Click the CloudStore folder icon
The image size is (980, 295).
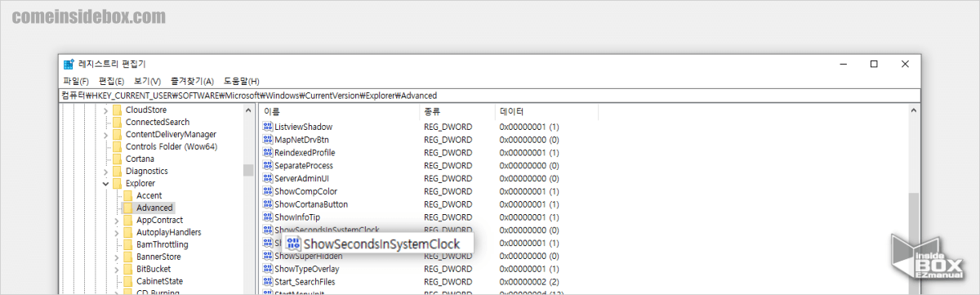coord(117,110)
